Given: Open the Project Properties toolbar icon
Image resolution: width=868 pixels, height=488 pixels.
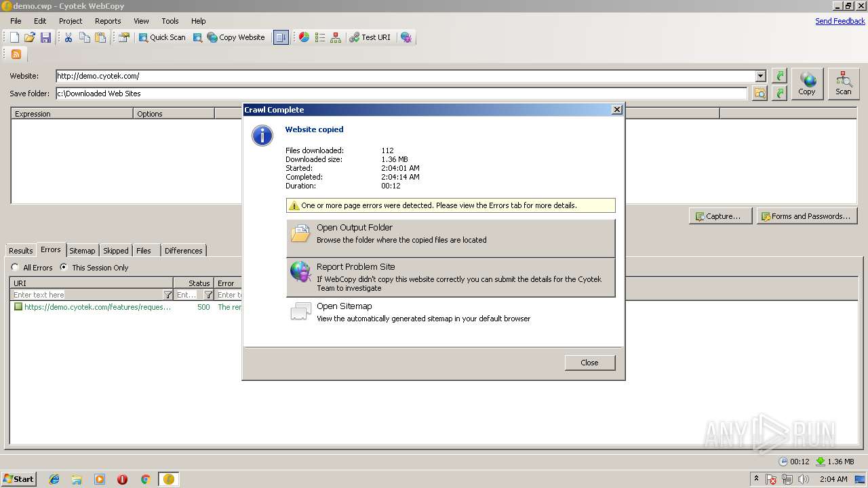Looking at the screenshot, I should pyautogui.click(x=123, y=37).
